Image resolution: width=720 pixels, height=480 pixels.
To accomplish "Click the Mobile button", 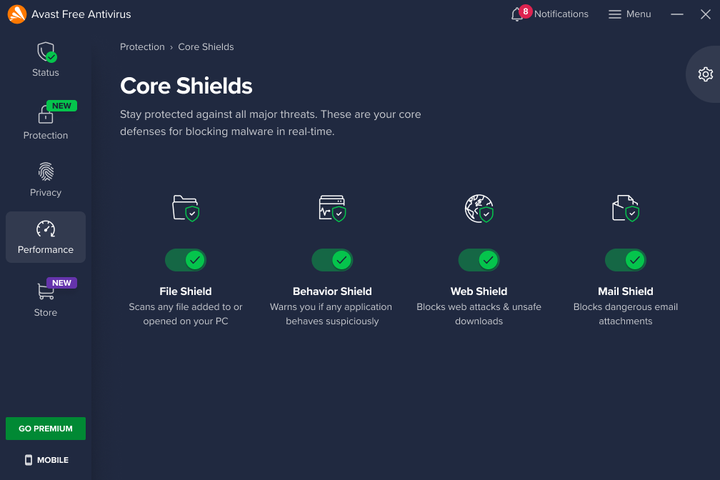I will (x=45, y=460).
